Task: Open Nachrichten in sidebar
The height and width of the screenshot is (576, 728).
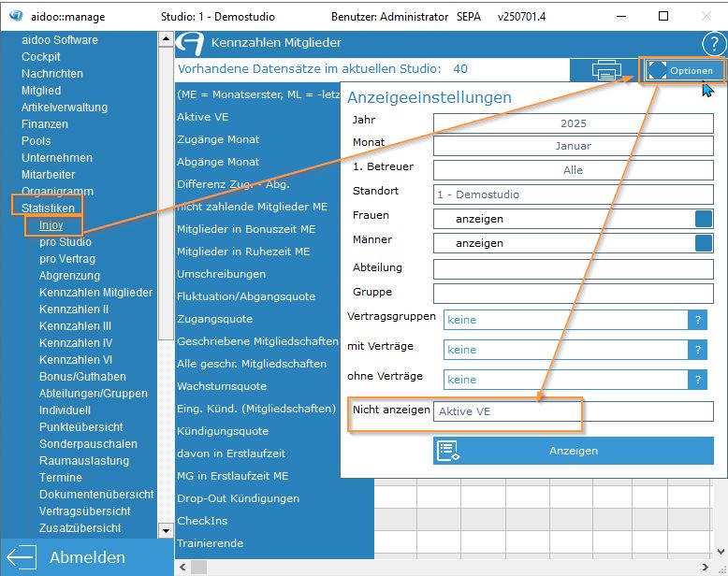Action: coord(52,73)
